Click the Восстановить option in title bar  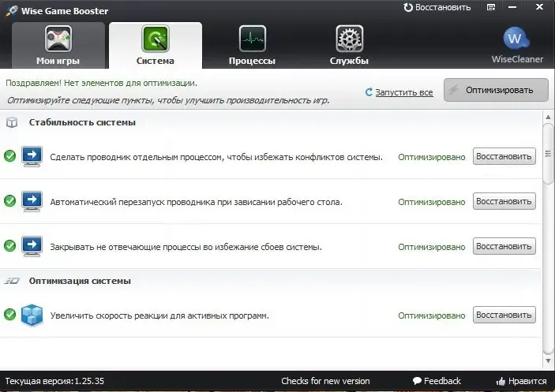[437, 7]
